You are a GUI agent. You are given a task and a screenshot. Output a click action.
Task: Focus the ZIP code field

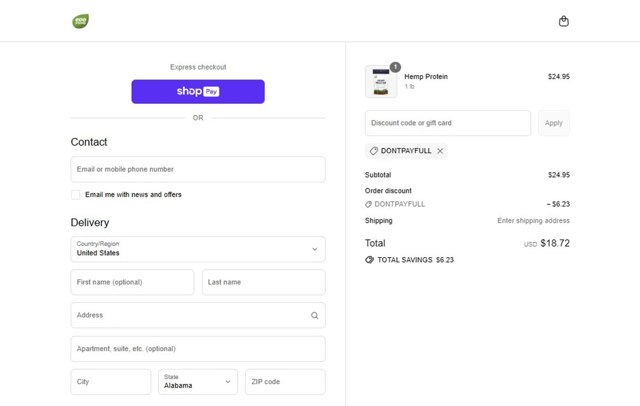coord(285,382)
